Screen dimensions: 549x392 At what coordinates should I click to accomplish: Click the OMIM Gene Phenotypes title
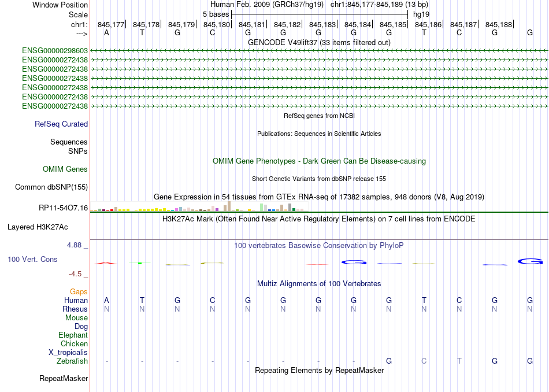(320, 161)
